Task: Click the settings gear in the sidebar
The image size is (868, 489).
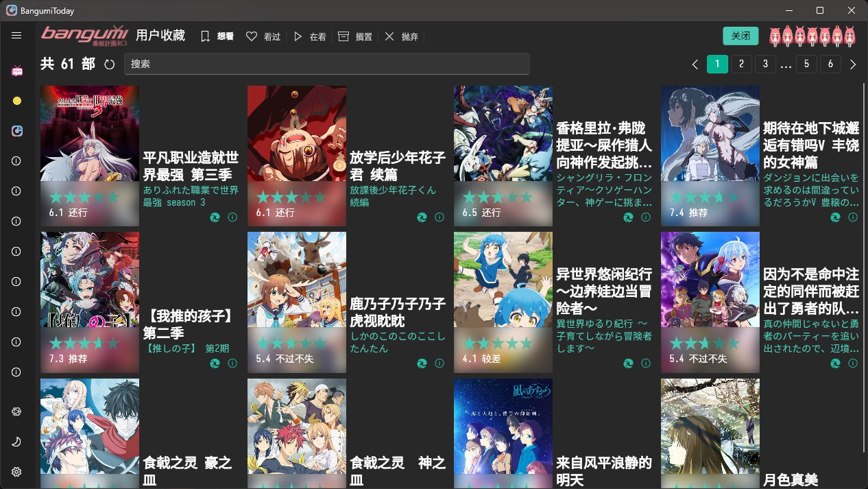Action: [x=16, y=472]
